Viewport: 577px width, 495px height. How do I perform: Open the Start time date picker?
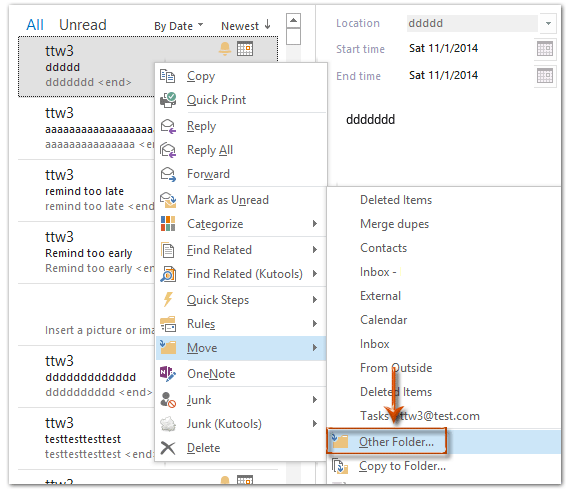pos(545,49)
